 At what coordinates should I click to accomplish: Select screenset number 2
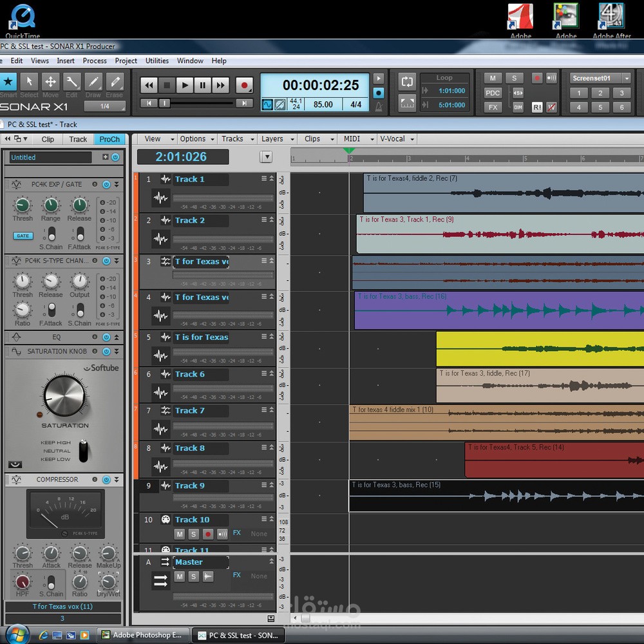pyautogui.click(x=600, y=93)
